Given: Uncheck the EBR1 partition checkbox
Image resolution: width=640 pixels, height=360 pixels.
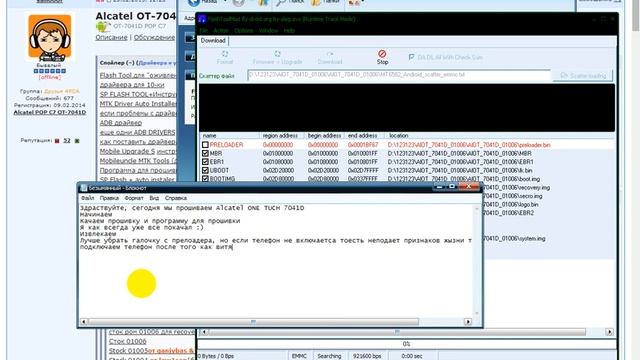Looking at the screenshot, I should point(205,162).
